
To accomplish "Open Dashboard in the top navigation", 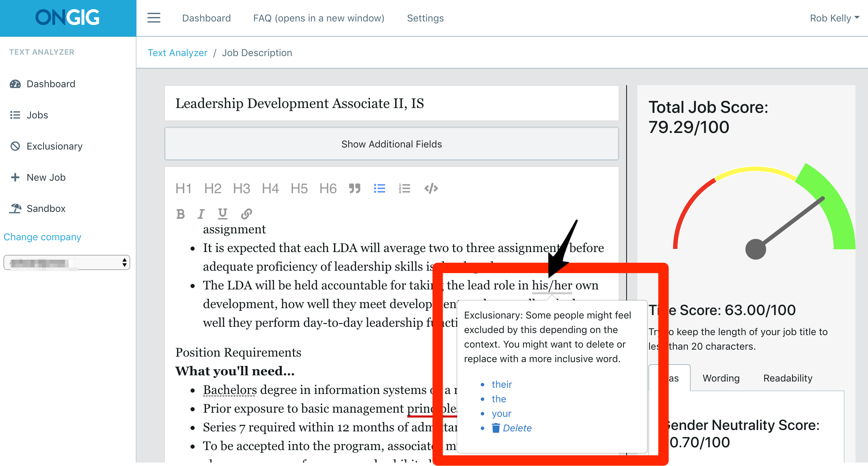I will (x=206, y=18).
